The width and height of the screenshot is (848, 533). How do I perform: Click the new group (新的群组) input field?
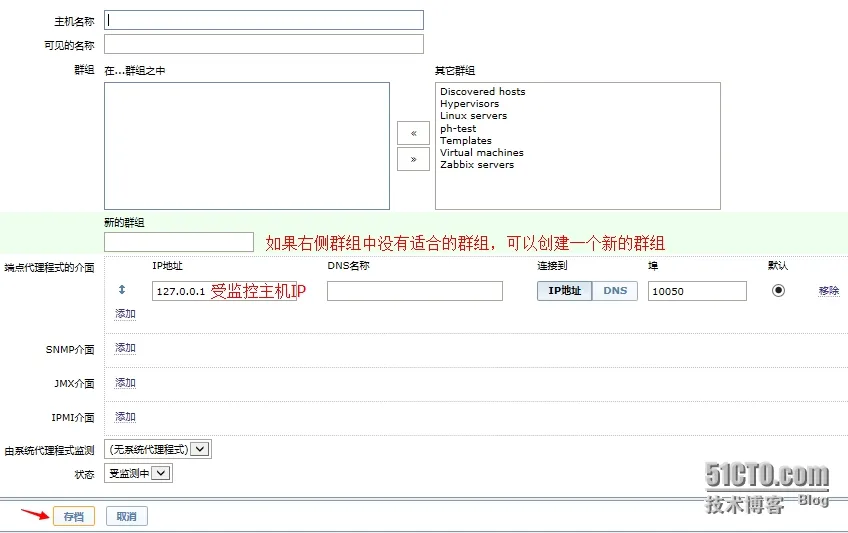click(179, 242)
